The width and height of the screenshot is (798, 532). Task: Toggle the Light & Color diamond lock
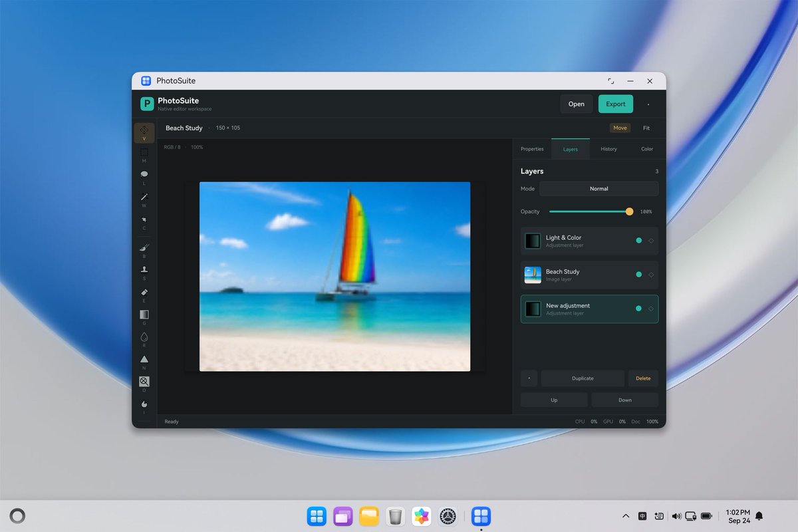tap(651, 241)
